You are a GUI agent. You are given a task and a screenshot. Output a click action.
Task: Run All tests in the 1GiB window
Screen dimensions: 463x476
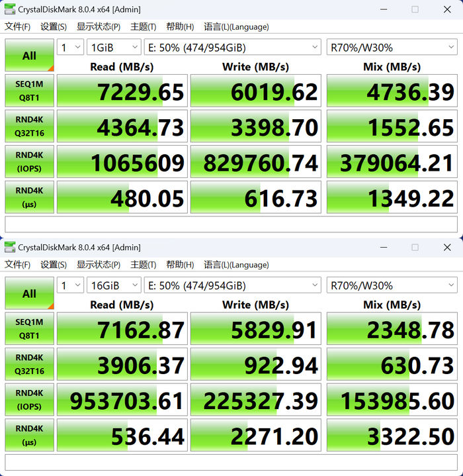29,55
